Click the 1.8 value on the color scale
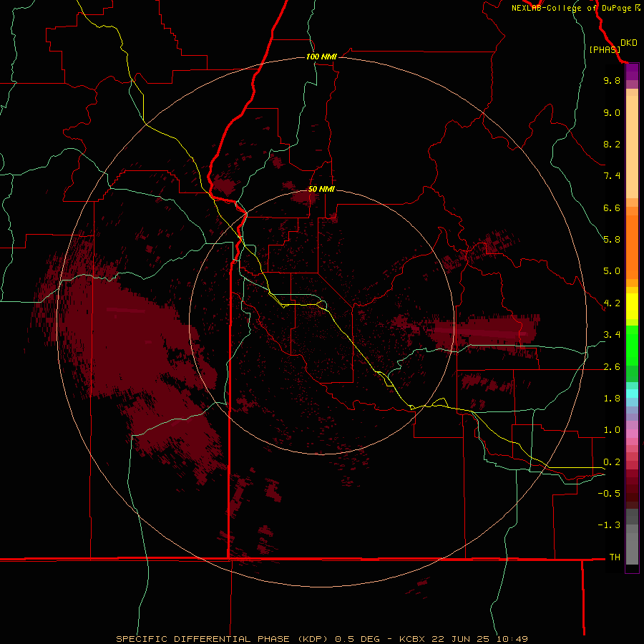This screenshot has height=644, width=644. pos(612,399)
